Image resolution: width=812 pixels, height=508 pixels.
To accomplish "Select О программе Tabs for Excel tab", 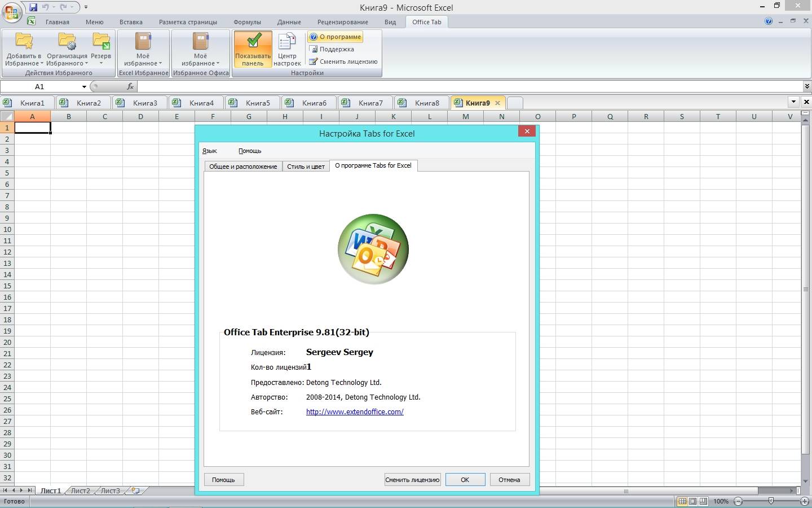I will [373, 165].
